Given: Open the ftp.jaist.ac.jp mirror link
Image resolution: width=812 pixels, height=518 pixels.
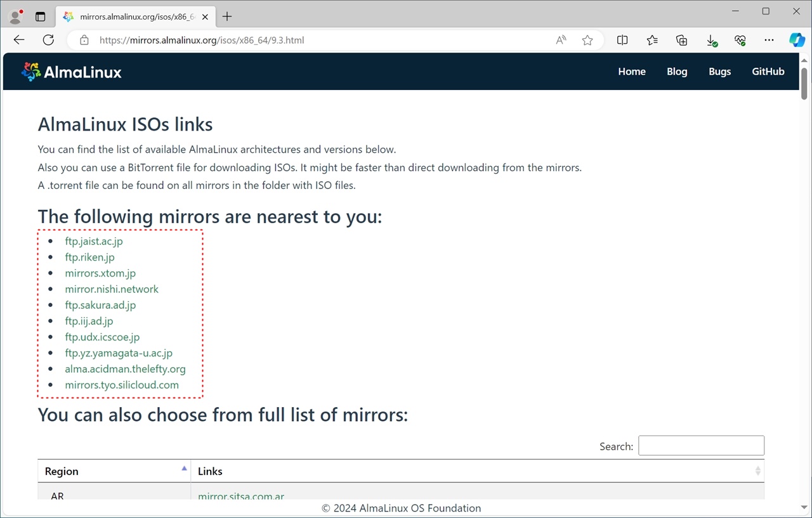Looking at the screenshot, I should pos(94,241).
